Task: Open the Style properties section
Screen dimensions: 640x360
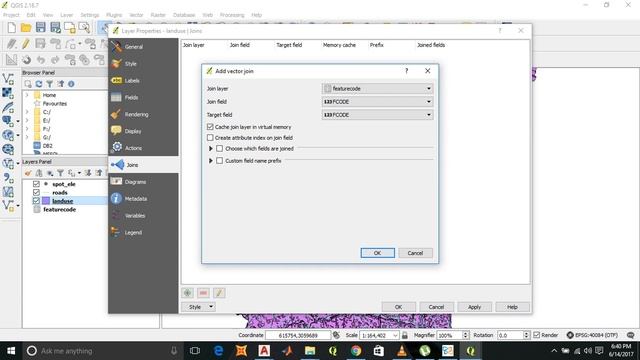Action: [143, 64]
